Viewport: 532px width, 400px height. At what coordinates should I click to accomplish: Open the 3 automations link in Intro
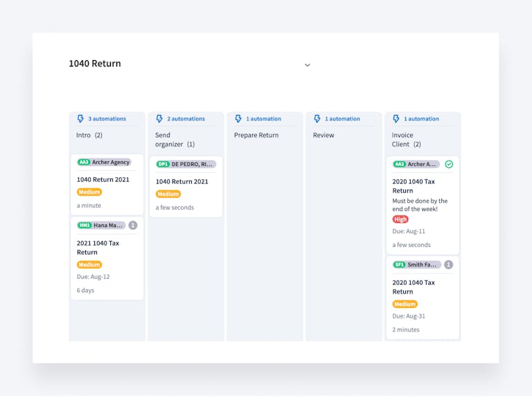pyautogui.click(x=107, y=119)
